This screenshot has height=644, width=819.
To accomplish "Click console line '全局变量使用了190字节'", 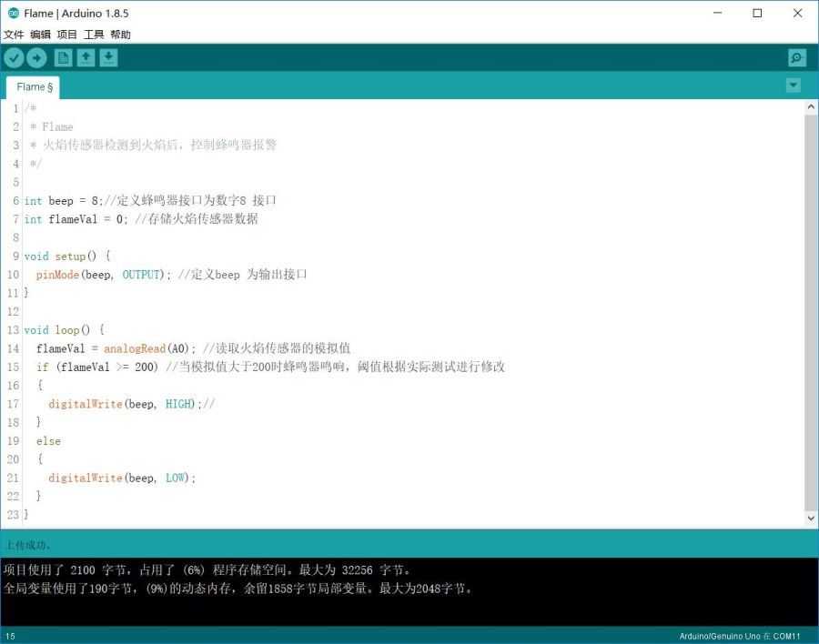I will (238, 589).
